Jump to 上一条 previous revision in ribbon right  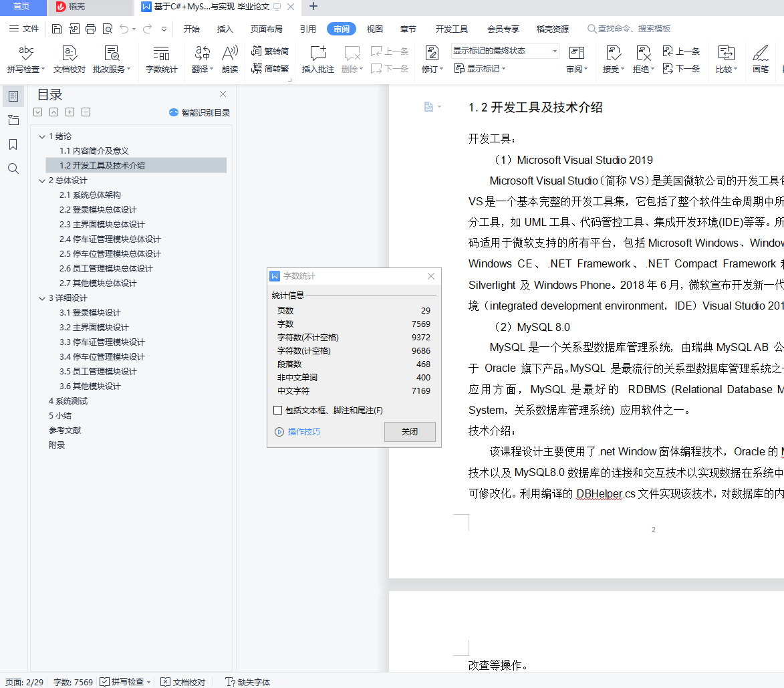point(681,51)
